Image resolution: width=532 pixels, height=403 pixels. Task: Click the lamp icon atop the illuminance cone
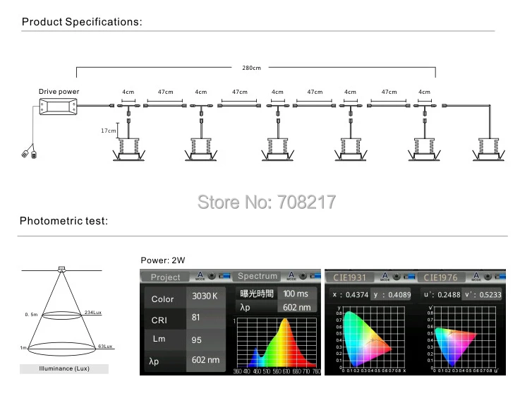61,269
